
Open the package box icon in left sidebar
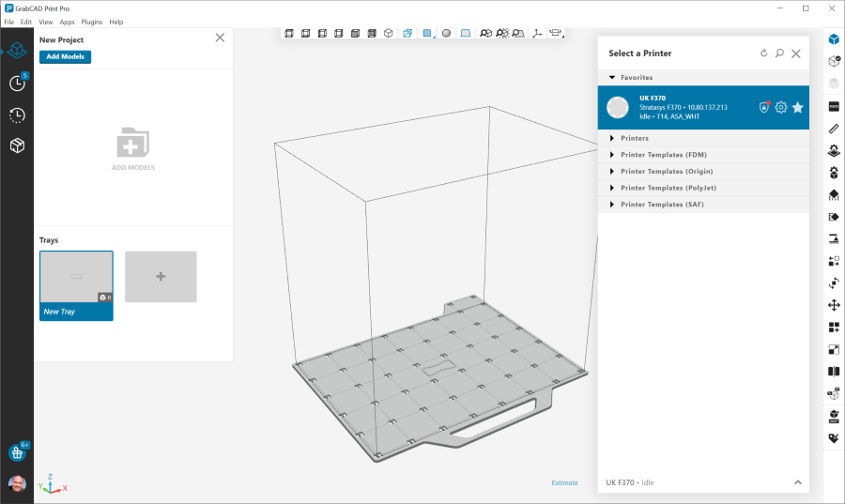pos(17,145)
